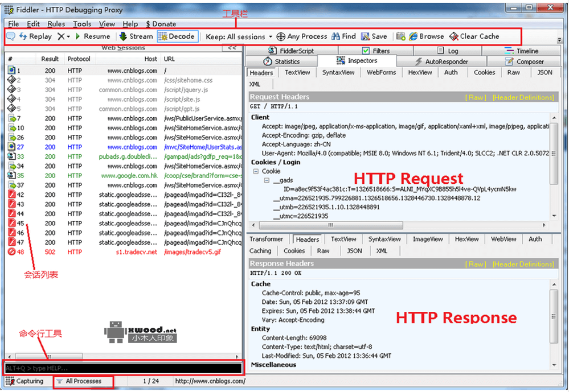Open the Remove sessions X dropdown

(63, 36)
